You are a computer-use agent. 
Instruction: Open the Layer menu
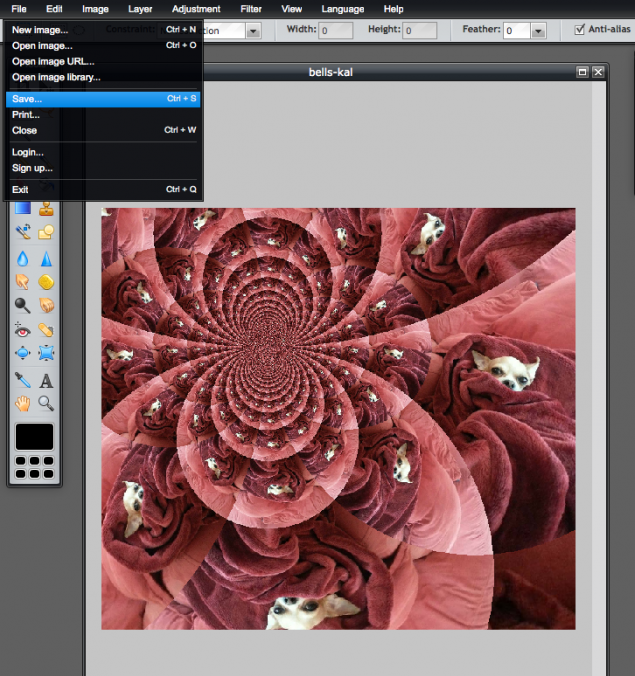pyautogui.click(x=140, y=9)
